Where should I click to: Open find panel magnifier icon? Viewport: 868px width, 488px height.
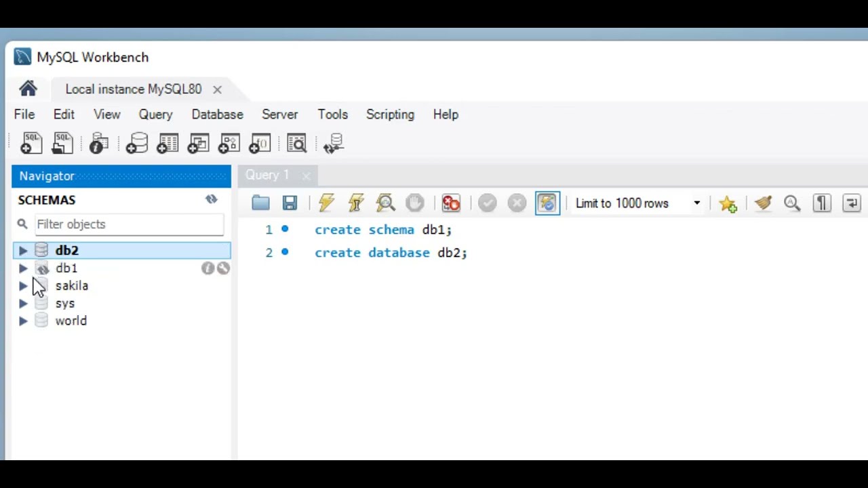[792, 203]
